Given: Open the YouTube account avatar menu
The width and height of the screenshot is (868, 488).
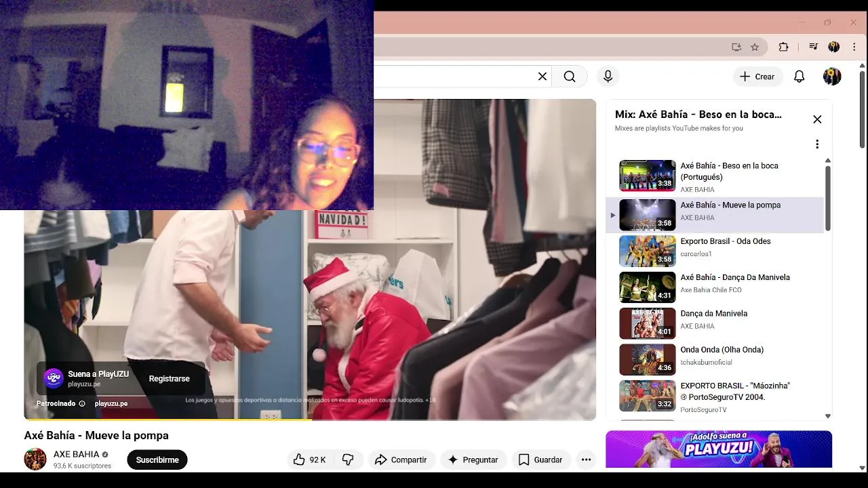Looking at the screenshot, I should pyautogui.click(x=832, y=77).
